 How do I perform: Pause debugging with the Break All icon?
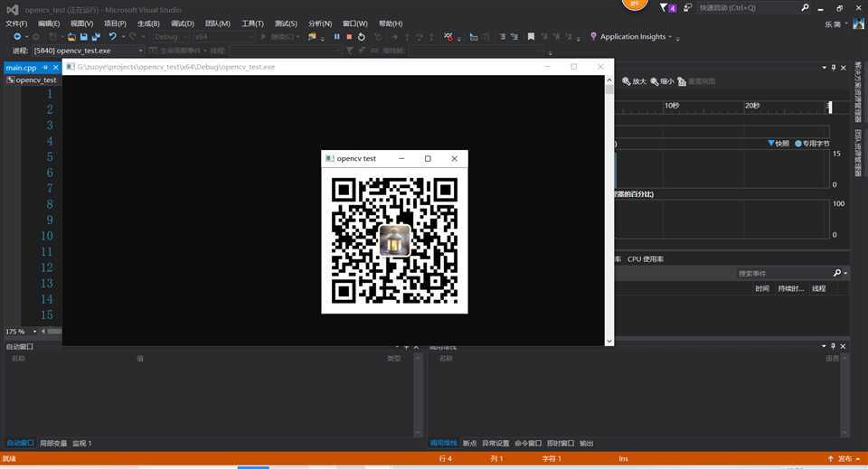[337, 37]
